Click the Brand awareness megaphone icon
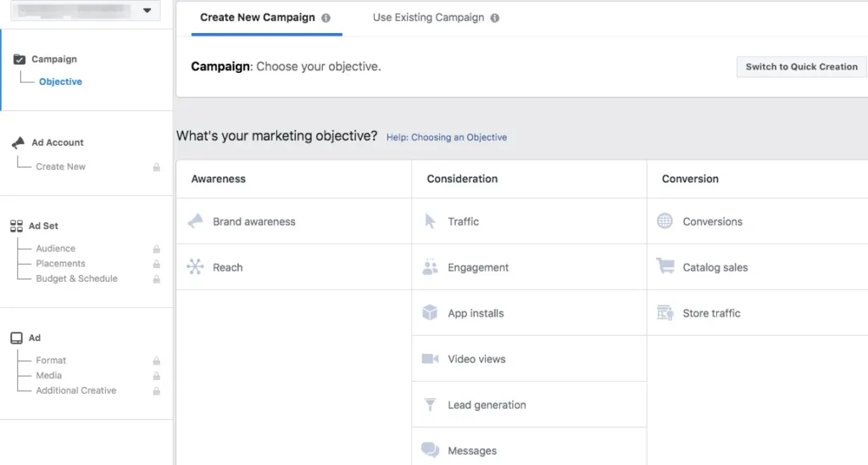The width and height of the screenshot is (868, 465). point(195,221)
